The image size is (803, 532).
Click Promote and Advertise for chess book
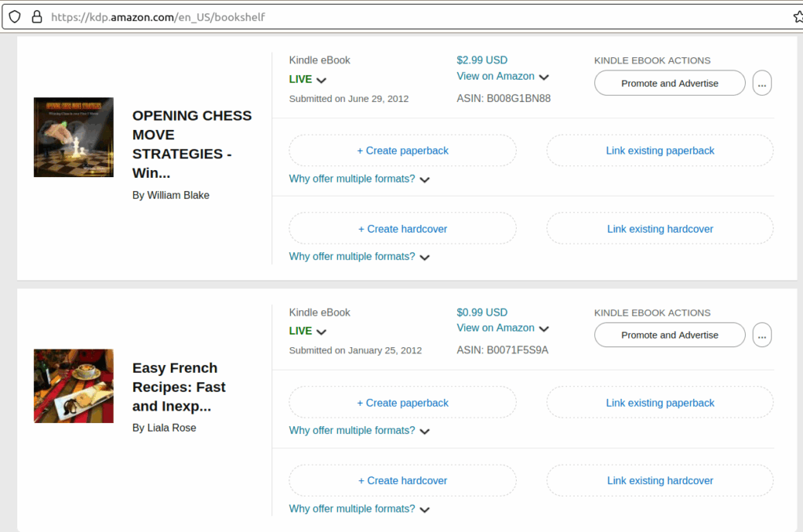[x=669, y=83]
